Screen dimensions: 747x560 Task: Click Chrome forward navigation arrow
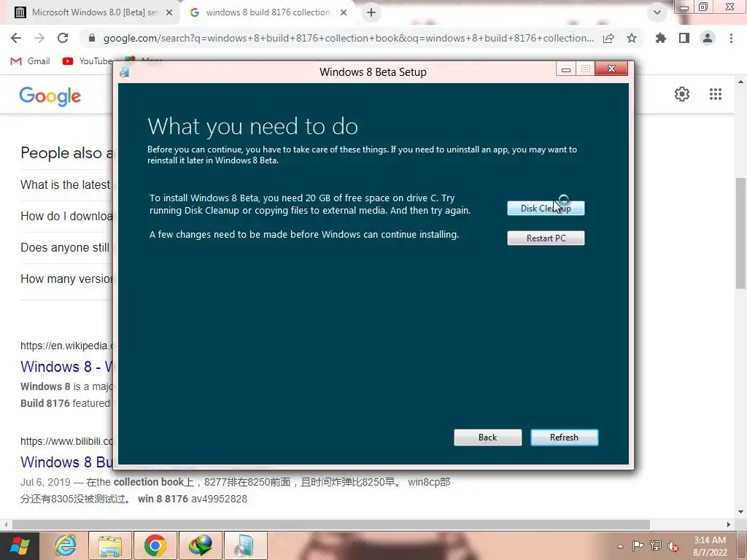[x=39, y=38]
